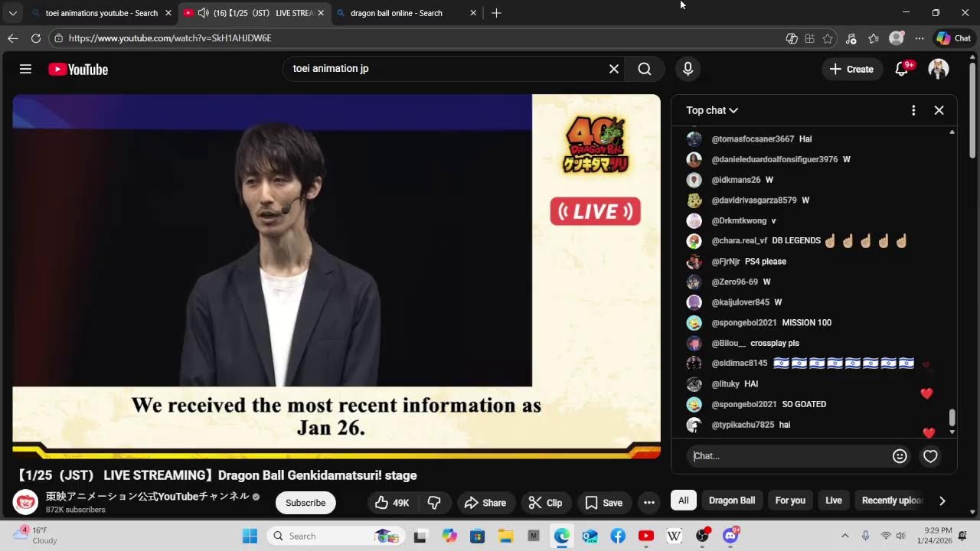Open Discord from the taskbar

tap(730, 536)
